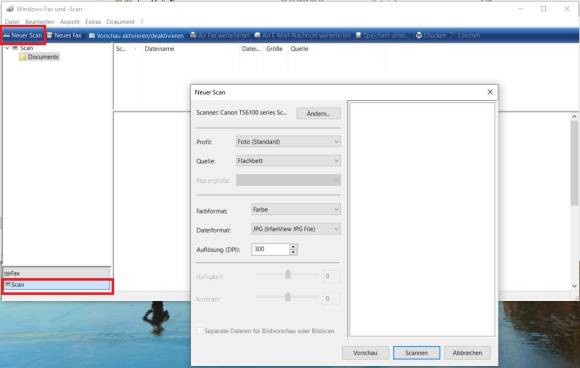This screenshot has height=368, width=580.
Task: Click the Scannen button
Action: click(417, 353)
